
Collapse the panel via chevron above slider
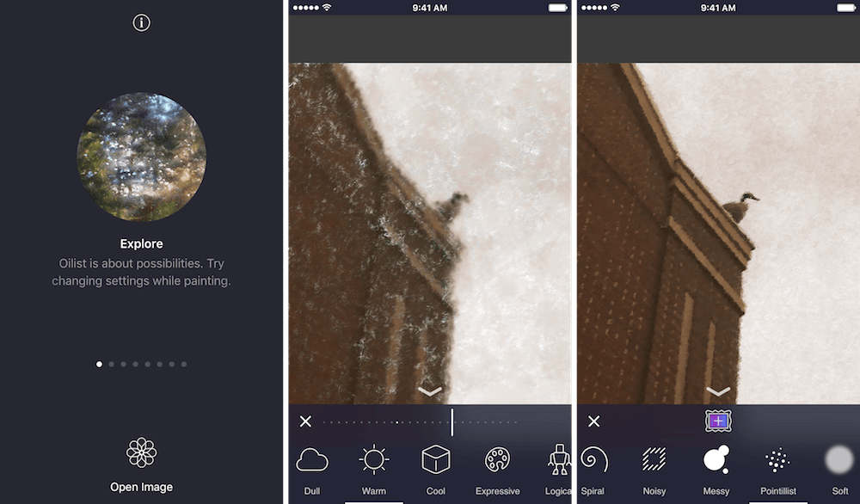click(430, 391)
